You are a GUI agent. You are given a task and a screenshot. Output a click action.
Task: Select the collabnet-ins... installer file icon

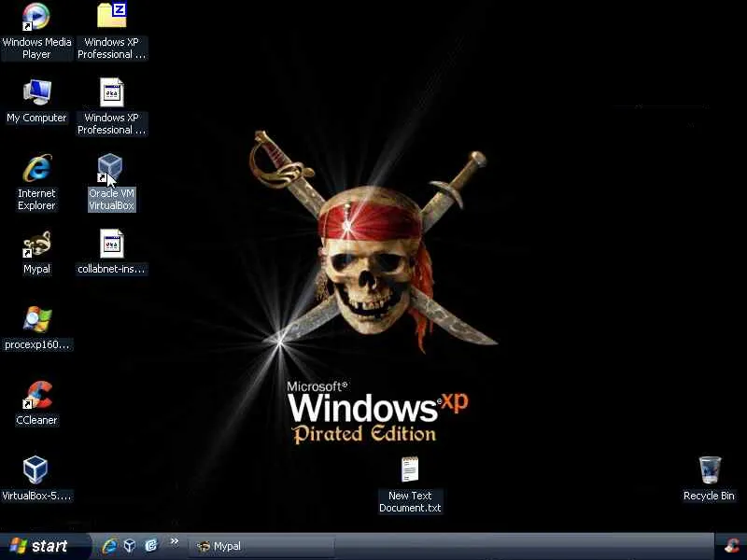[111, 244]
